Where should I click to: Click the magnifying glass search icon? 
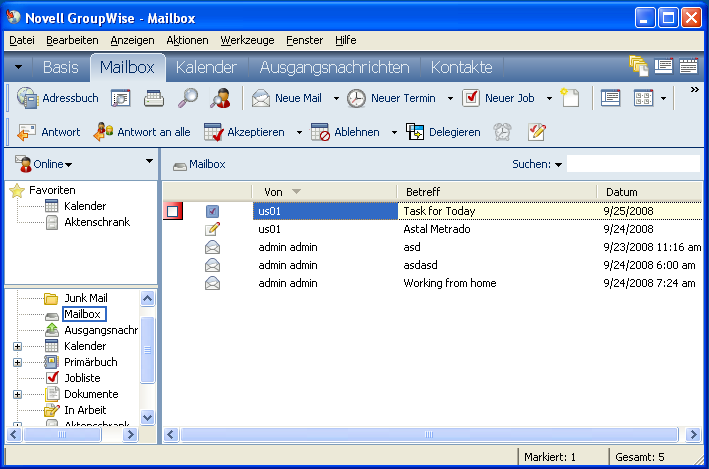click(187, 98)
